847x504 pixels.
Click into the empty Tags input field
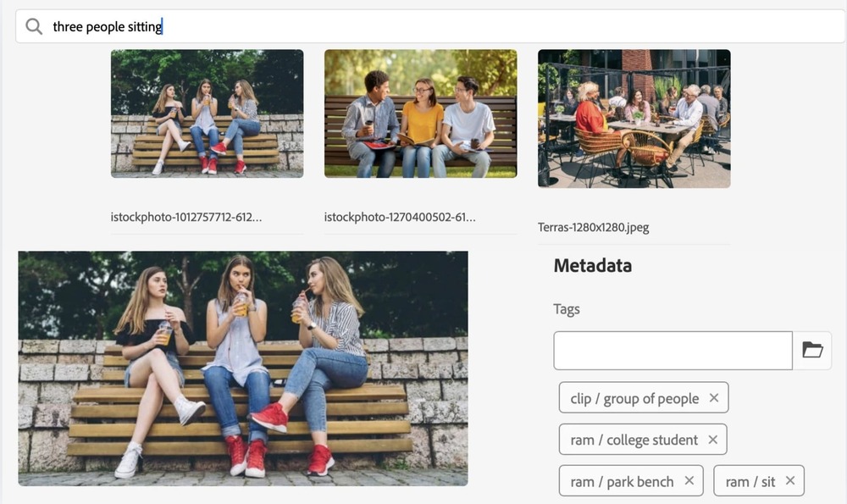[x=673, y=351]
